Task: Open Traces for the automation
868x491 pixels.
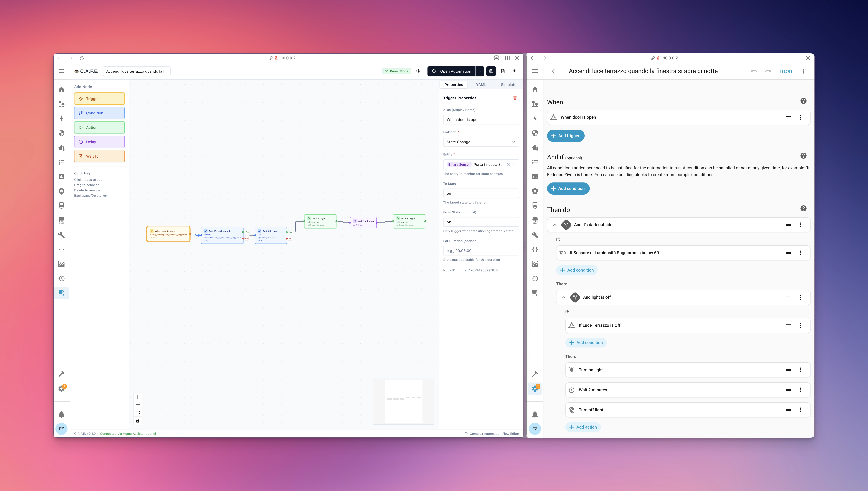Action: click(x=786, y=71)
